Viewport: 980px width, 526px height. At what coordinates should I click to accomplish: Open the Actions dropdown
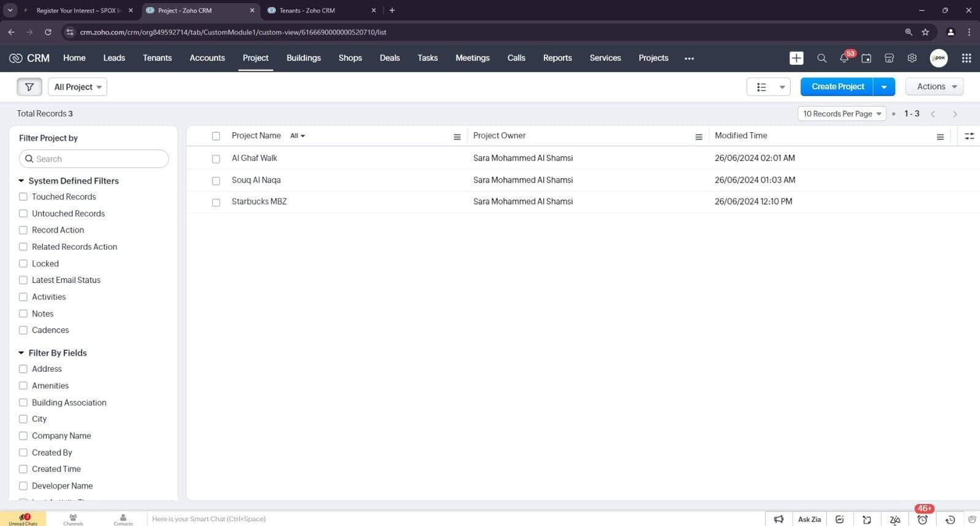point(934,87)
